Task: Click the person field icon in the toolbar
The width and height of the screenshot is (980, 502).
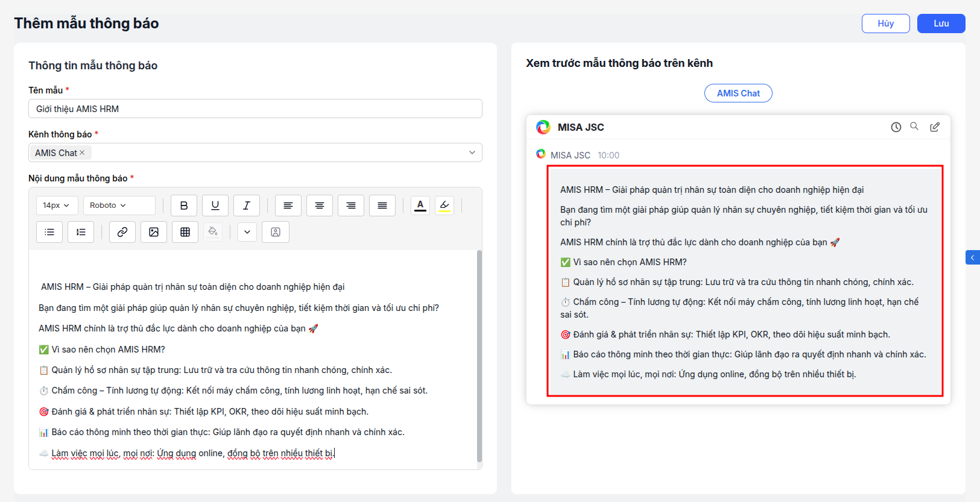Action: tap(276, 232)
